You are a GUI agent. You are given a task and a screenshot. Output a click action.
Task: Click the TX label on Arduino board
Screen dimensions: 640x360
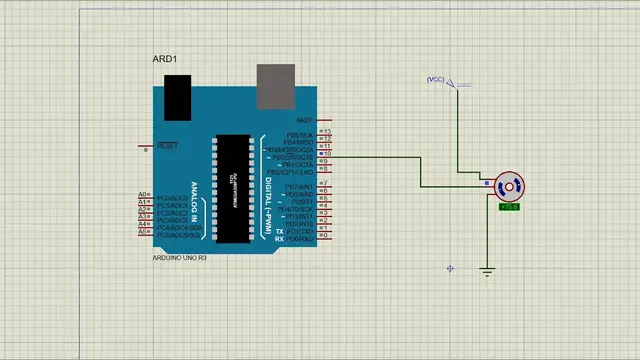(279, 231)
